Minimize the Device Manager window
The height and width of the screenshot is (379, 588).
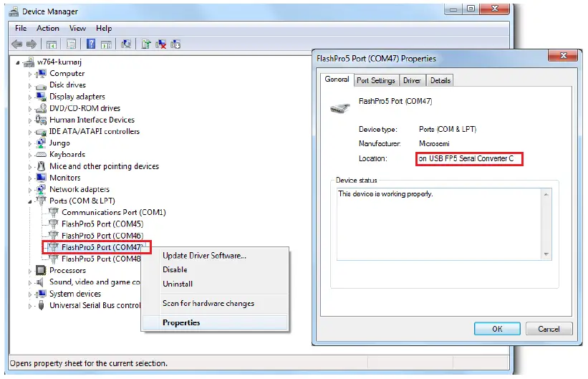(453, 9)
